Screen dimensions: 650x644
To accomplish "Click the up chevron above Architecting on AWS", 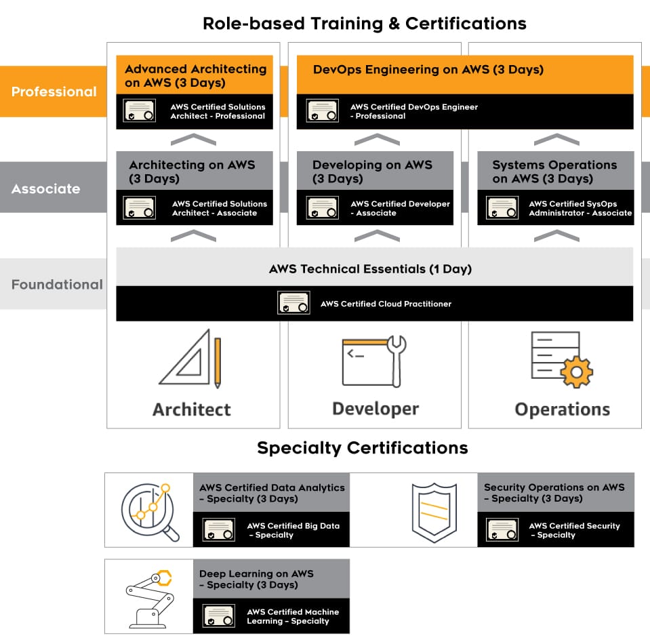I will pyautogui.click(x=193, y=140).
